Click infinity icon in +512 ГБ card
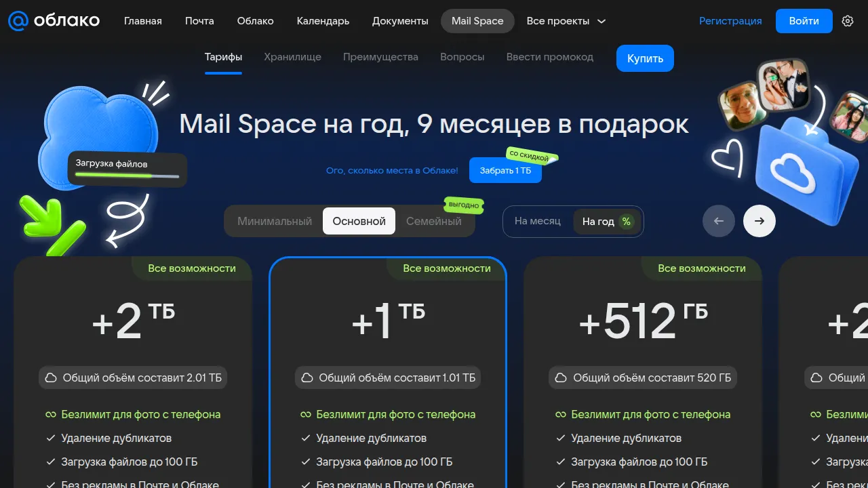This screenshot has width=868, height=488. pyautogui.click(x=561, y=415)
